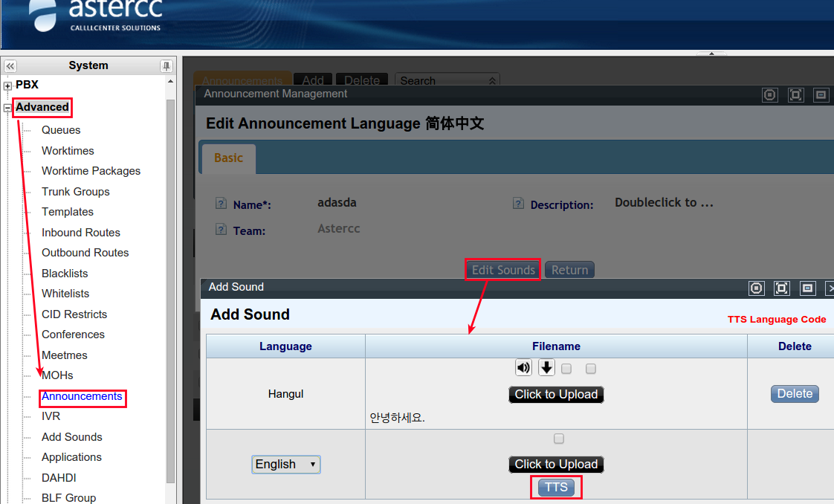This screenshot has height=504, width=834.
Task: Open Announcements in the sidebar tree
Action: click(82, 397)
